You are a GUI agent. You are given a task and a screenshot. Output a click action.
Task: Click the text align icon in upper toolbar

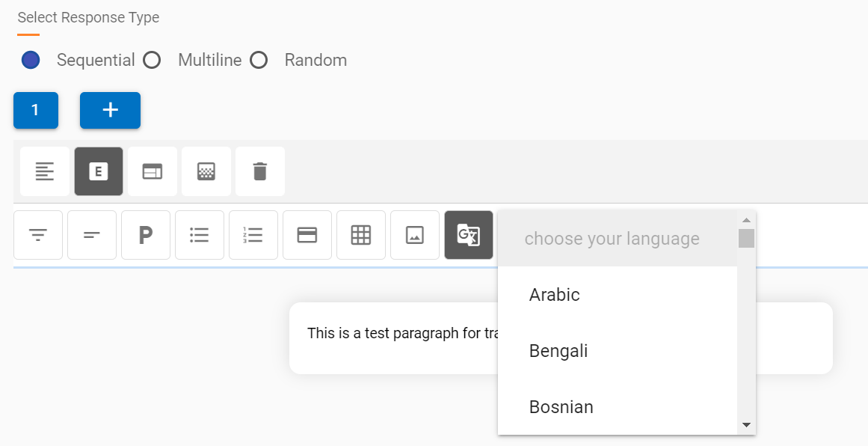[x=45, y=171]
